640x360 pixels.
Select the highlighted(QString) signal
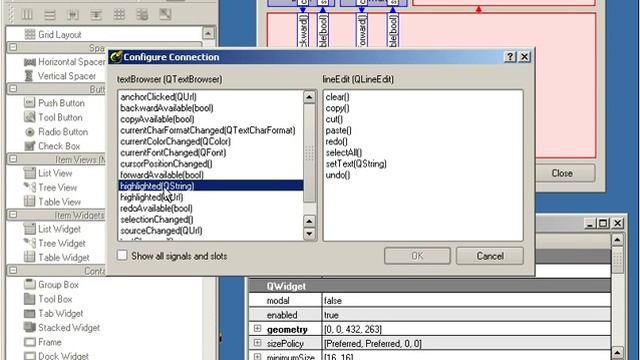click(x=211, y=186)
